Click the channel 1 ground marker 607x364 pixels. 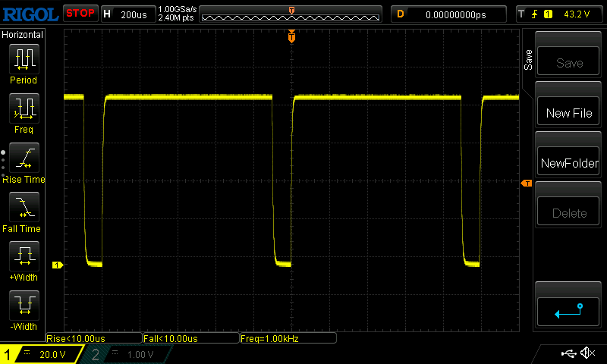pyautogui.click(x=58, y=265)
